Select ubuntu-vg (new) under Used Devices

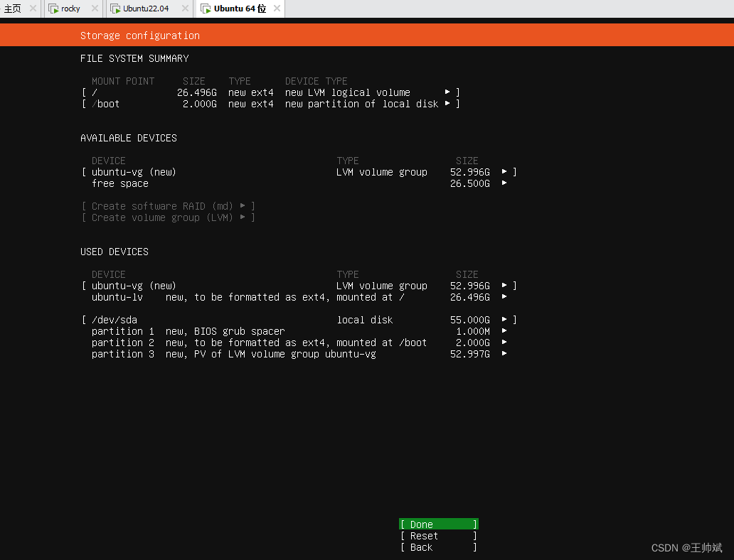(299, 286)
